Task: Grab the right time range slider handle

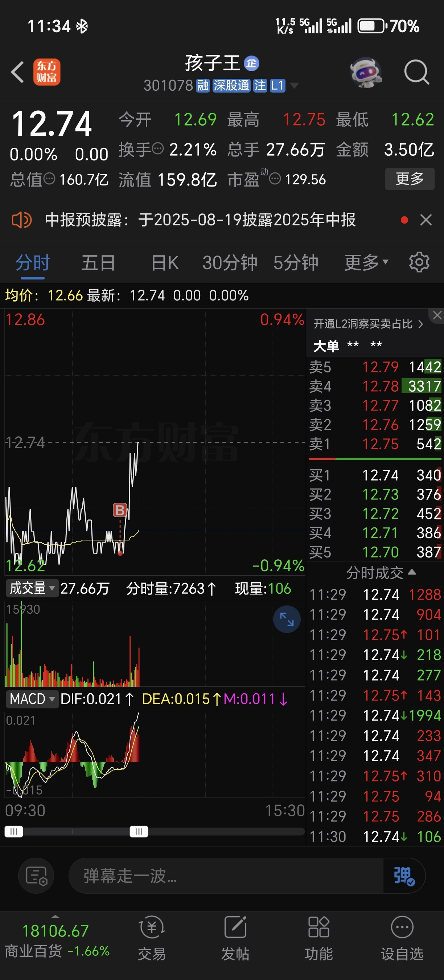Action: pyautogui.click(x=139, y=831)
